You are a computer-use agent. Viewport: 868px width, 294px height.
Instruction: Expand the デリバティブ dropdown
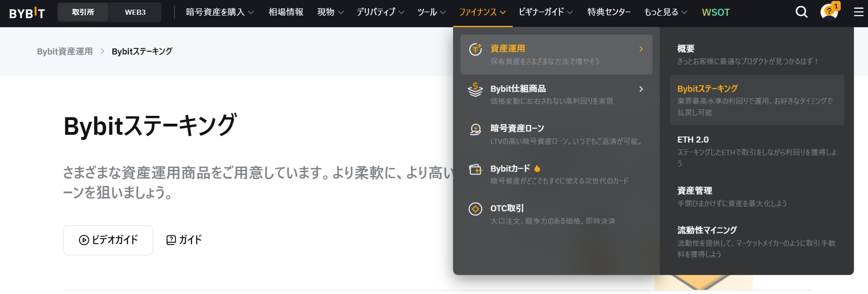pos(380,12)
